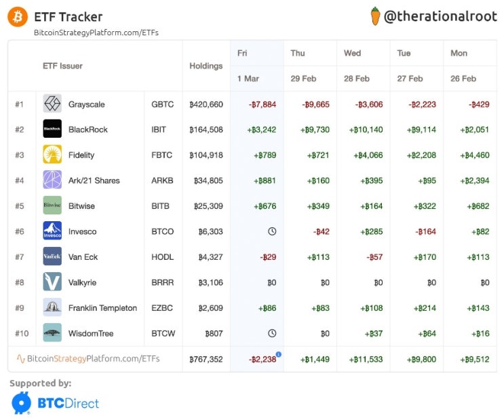Click the orange Bitcoin logo icon
Screen dimensions: 504x420
(x=18, y=16)
